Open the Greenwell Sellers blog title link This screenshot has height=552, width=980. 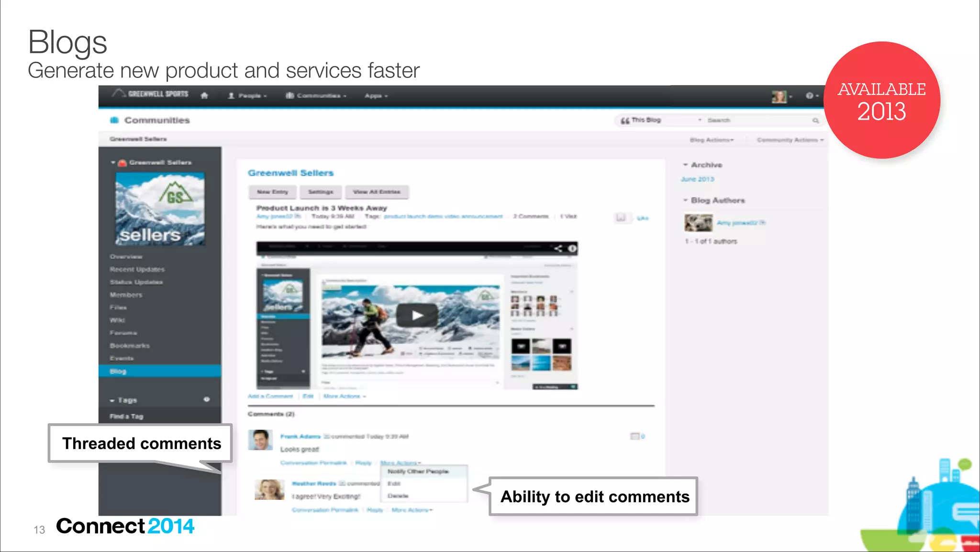click(x=290, y=173)
